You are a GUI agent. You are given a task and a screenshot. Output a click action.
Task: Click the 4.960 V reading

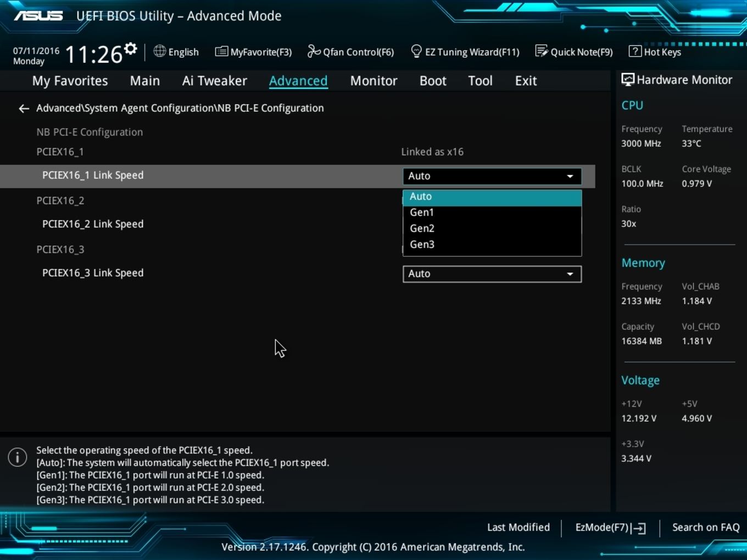click(x=696, y=418)
